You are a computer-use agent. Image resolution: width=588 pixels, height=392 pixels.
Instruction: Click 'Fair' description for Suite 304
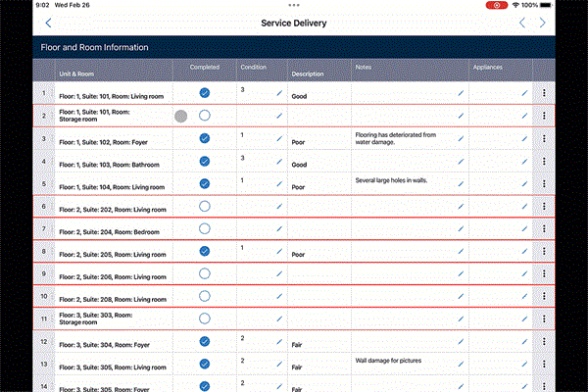pos(297,345)
